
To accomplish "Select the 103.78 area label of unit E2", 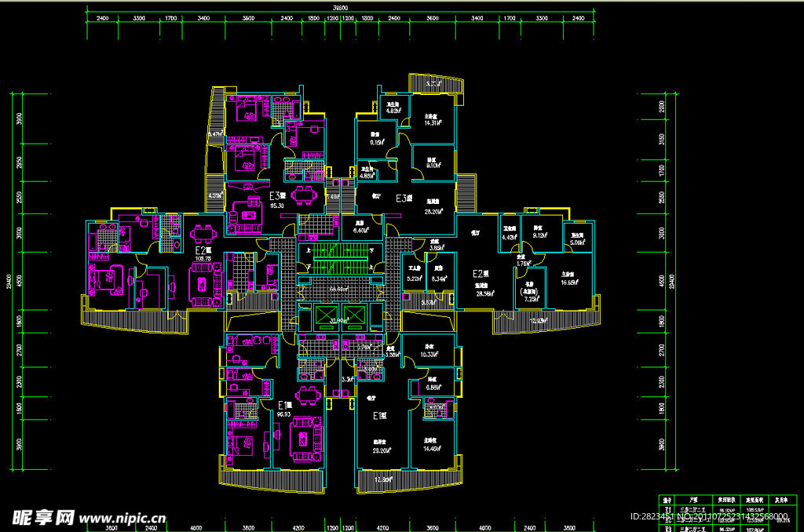I will pyautogui.click(x=203, y=259).
